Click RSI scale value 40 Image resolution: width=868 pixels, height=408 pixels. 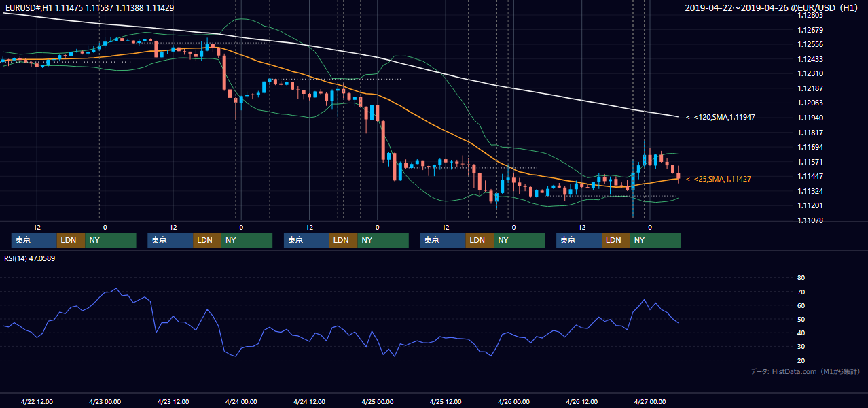click(801, 333)
